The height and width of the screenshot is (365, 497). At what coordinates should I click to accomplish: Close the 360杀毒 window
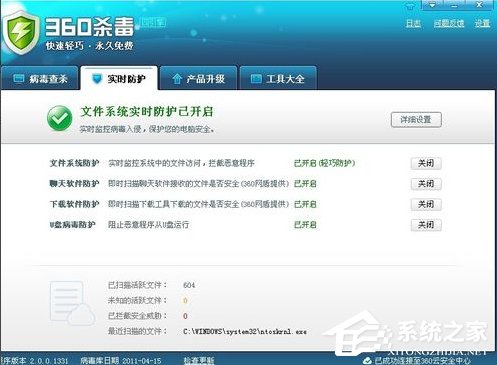tap(479, 5)
